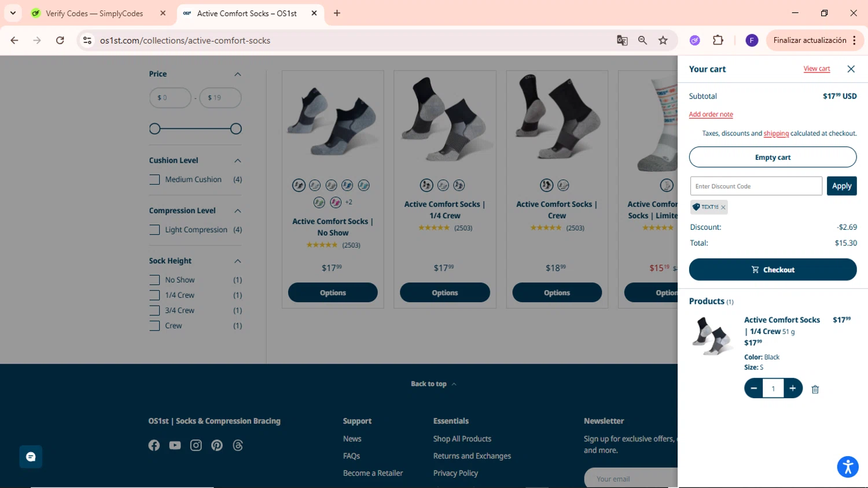The width and height of the screenshot is (868, 488).
Task: Close the Verify Codes SimplyCodes tab
Action: point(163,13)
